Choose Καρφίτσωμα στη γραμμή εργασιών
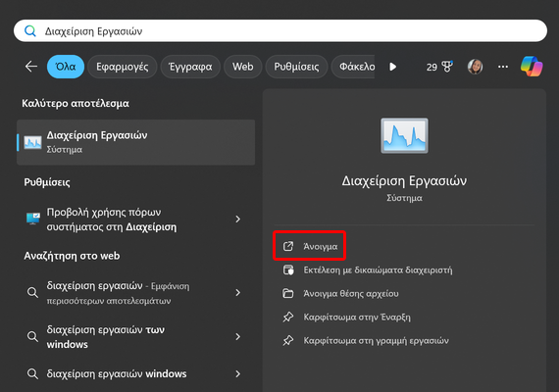Image resolution: width=559 pixels, height=392 pixels. [377, 341]
